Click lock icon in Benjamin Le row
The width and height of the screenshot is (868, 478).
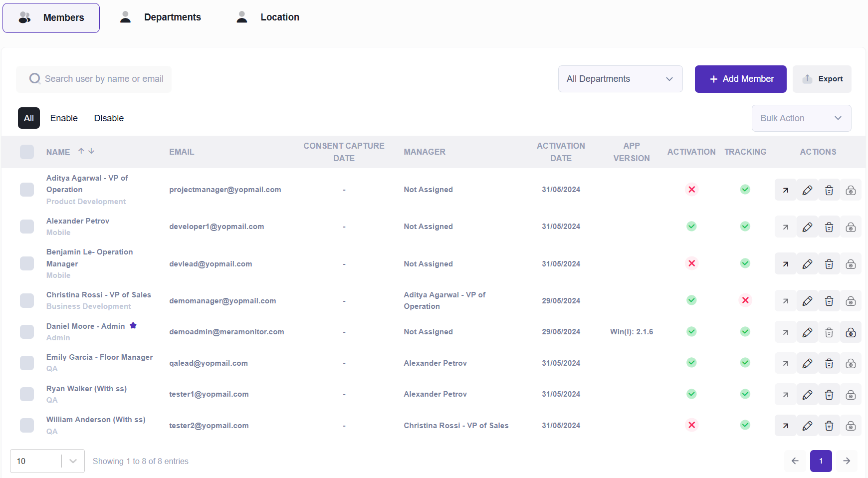point(851,264)
